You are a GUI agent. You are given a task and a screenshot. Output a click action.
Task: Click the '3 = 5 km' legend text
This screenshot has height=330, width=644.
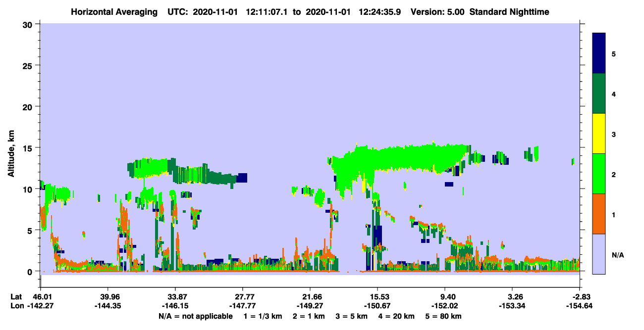coord(352,316)
